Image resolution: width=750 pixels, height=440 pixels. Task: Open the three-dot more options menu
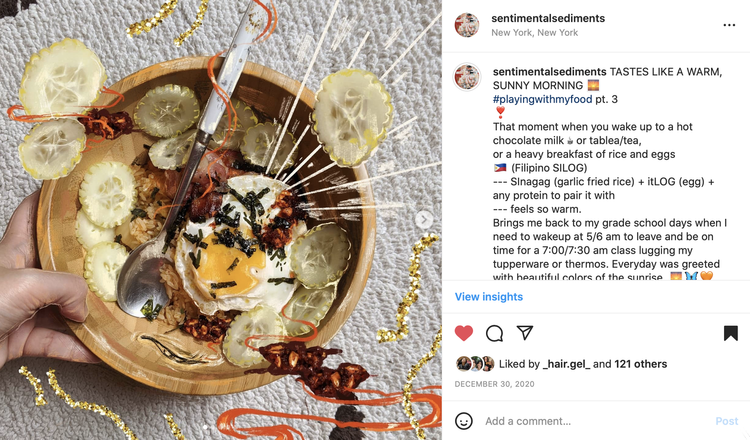729,25
